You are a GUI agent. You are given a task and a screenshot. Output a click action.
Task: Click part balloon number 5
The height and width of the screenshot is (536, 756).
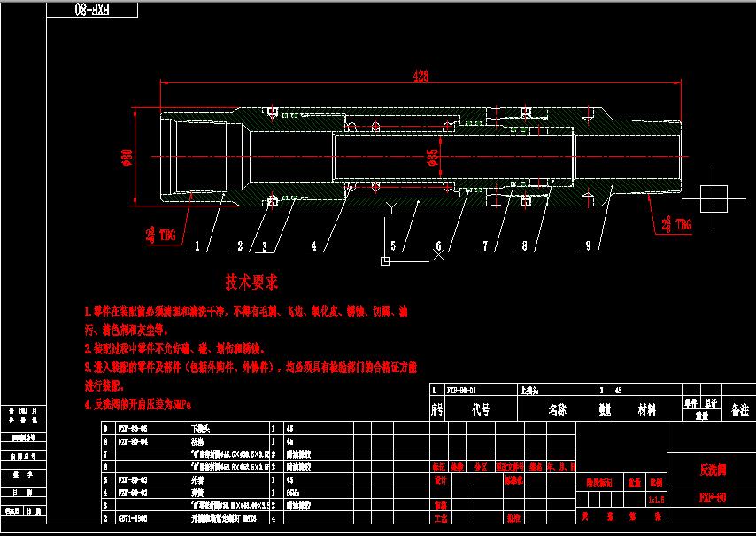[x=393, y=246]
